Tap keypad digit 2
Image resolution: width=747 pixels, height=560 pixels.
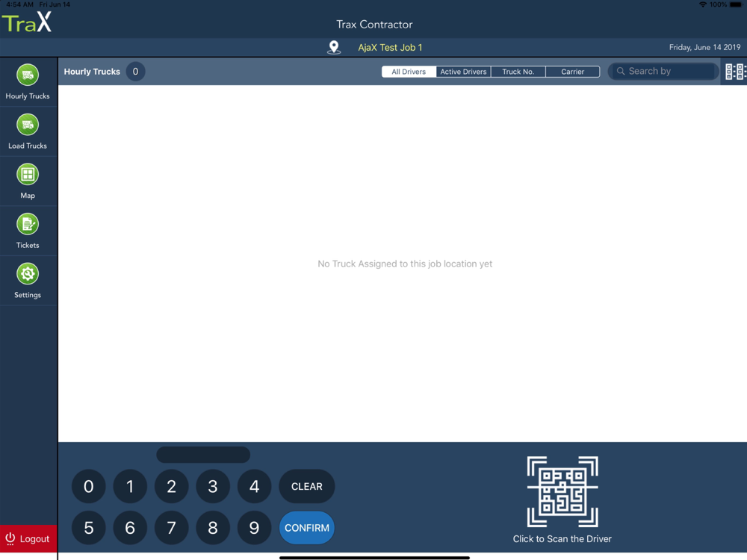pyautogui.click(x=172, y=486)
